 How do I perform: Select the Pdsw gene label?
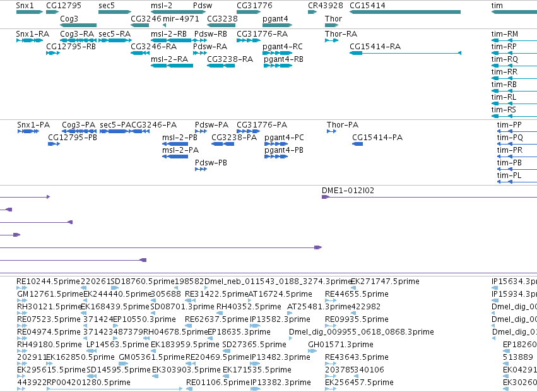(x=203, y=6)
